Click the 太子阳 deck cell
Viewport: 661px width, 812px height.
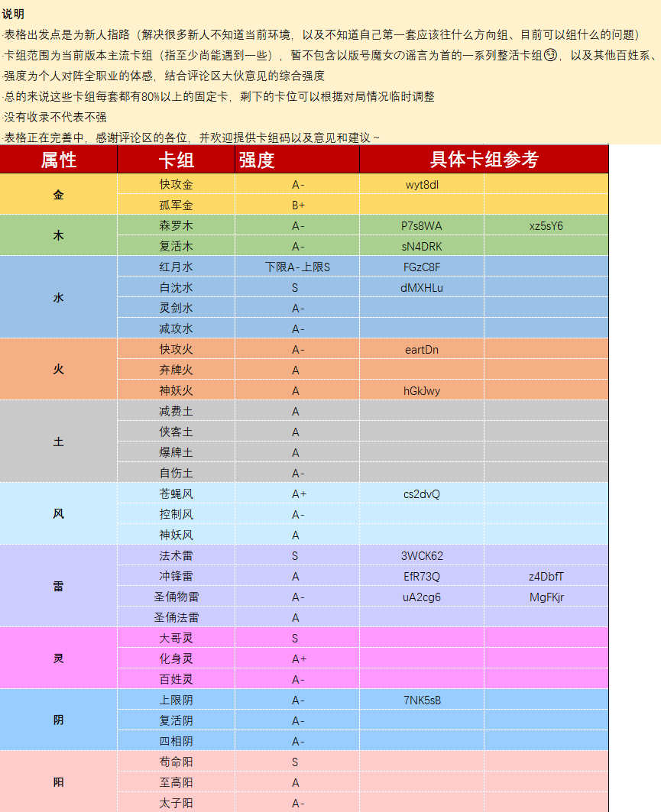coord(176,803)
